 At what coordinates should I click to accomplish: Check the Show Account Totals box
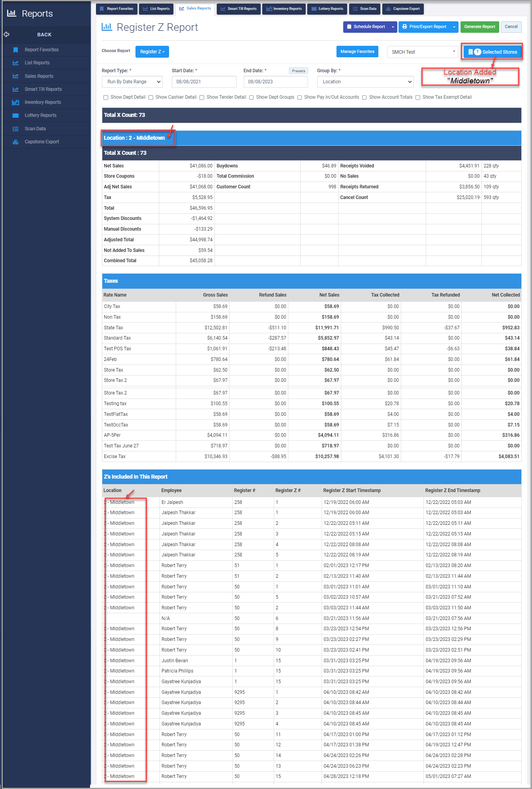click(x=365, y=98)
